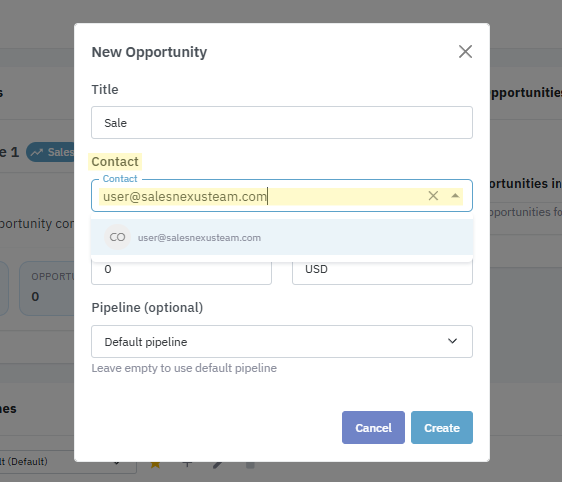Image resolution: width=562 pixels, height=482 pixels.
Task: Click the Sales trending-chart badge icon
Action: click(37, 152)
